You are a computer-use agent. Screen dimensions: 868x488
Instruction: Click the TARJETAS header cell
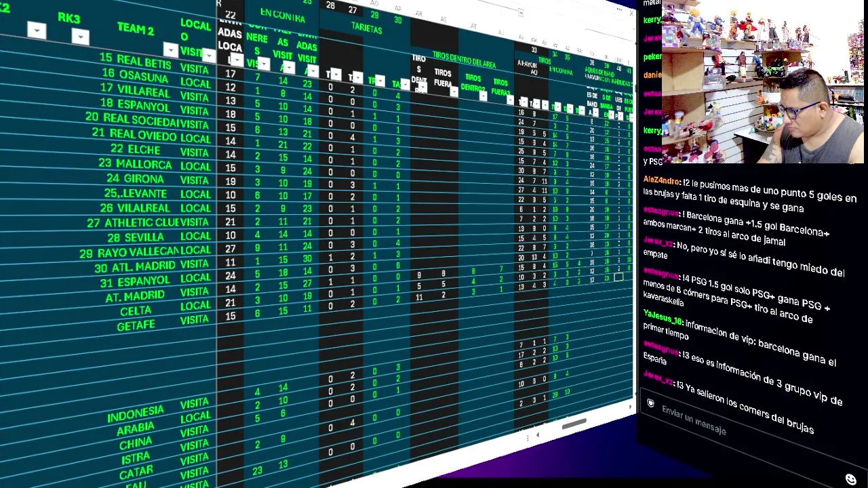click(x=366, y=28)
